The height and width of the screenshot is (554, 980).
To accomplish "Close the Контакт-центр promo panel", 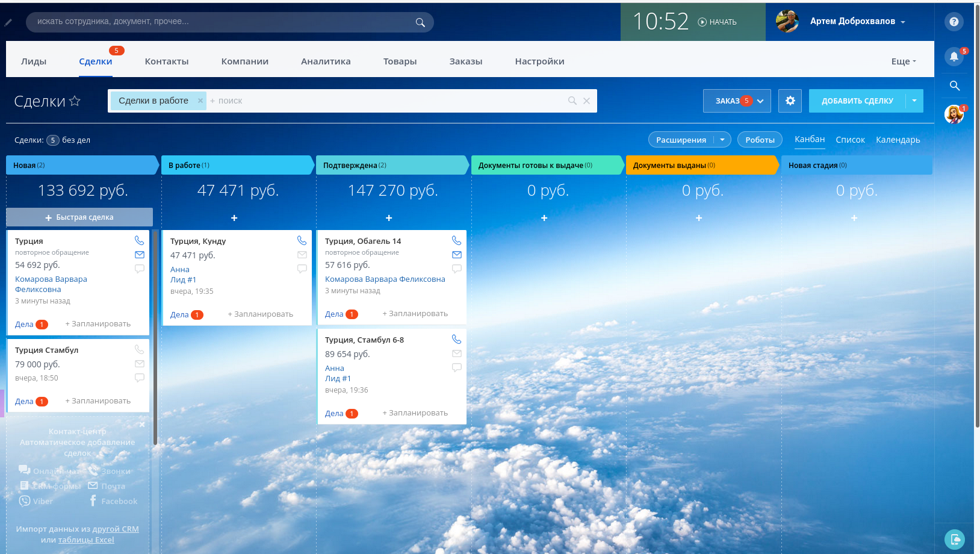I will (142, 425).
